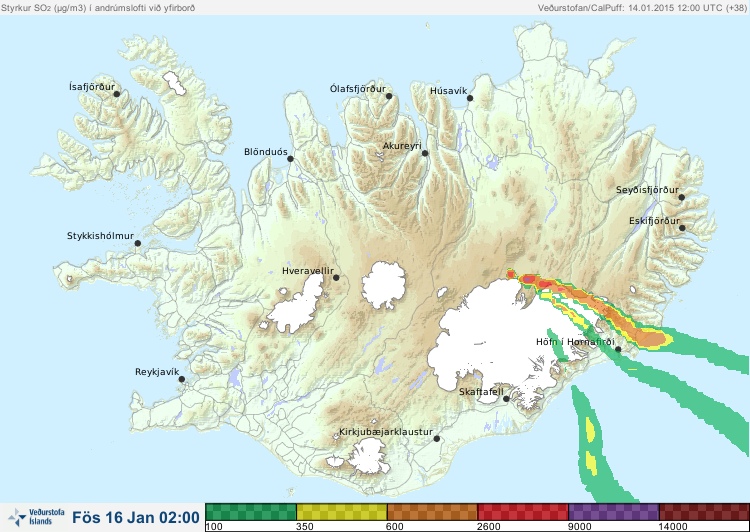Click the Höfn í Hornafirði marker dot
This screenshot has width=750, height=532.
(618, 349)
